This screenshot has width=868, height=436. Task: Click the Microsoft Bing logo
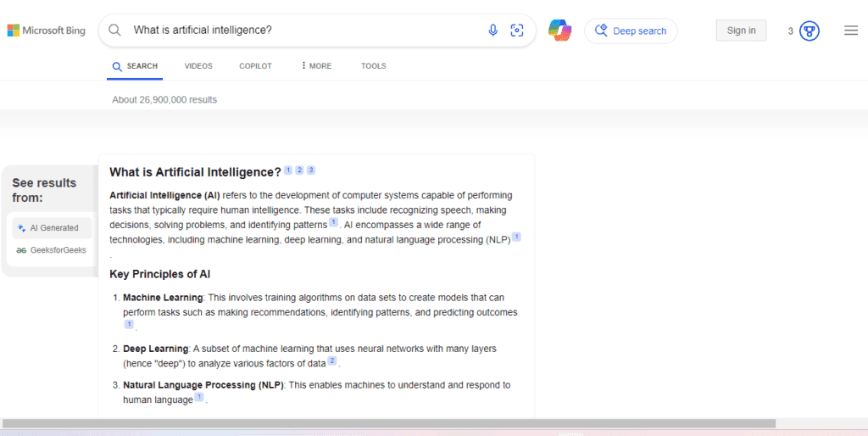(46, 31)
